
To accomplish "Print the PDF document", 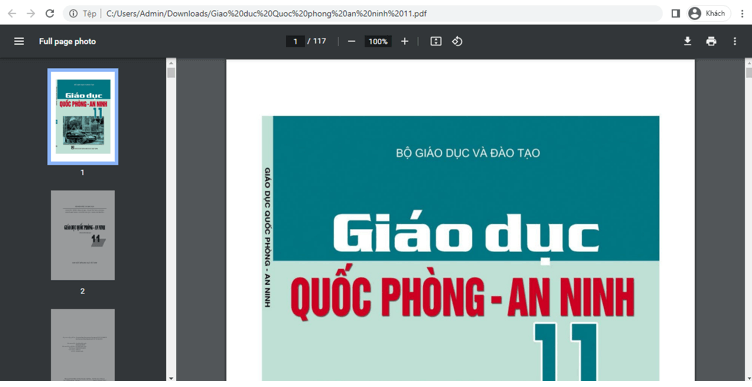I will pyautogui.click(x=711, y=41).
